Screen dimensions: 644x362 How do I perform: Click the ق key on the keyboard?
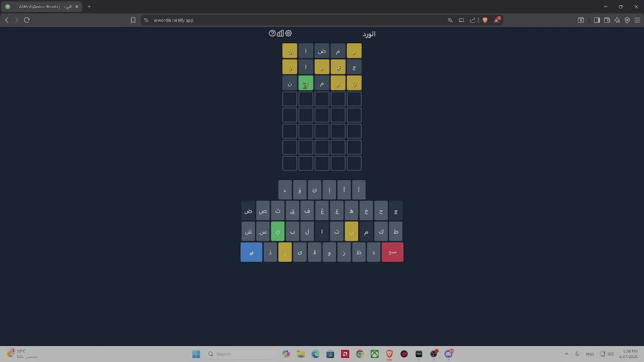coord(292,211)
